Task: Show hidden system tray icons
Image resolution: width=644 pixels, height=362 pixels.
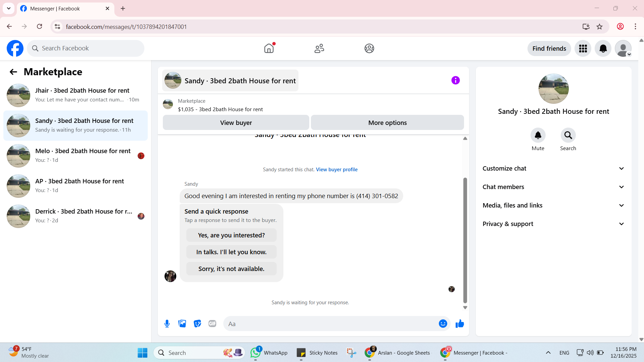Action: pos(548,353)
